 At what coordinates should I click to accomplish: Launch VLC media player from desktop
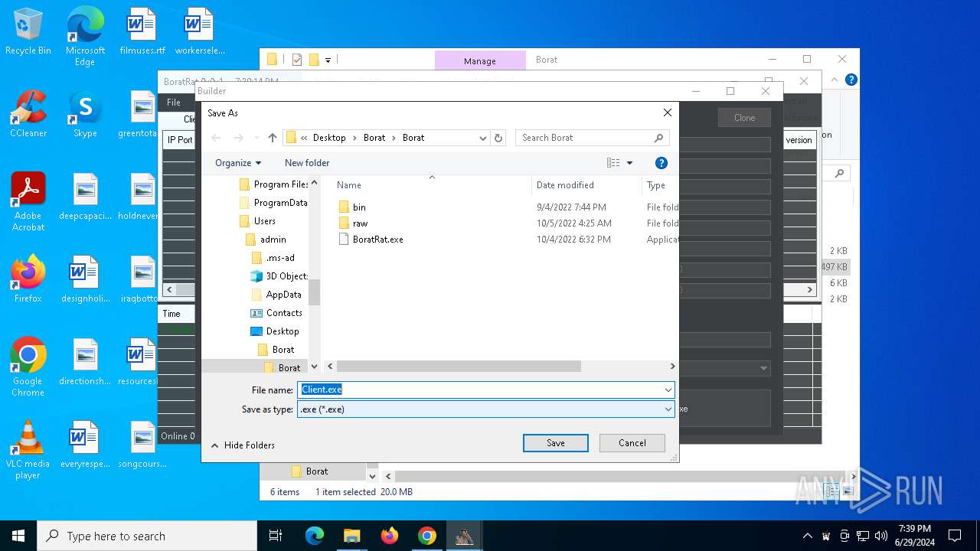pos(28,450)
